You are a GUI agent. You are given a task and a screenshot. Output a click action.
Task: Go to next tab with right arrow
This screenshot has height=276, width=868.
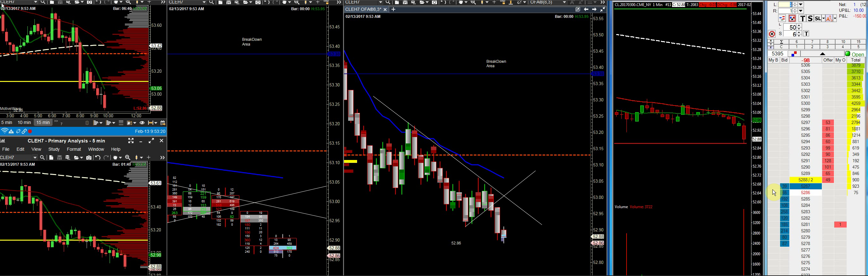594,10
